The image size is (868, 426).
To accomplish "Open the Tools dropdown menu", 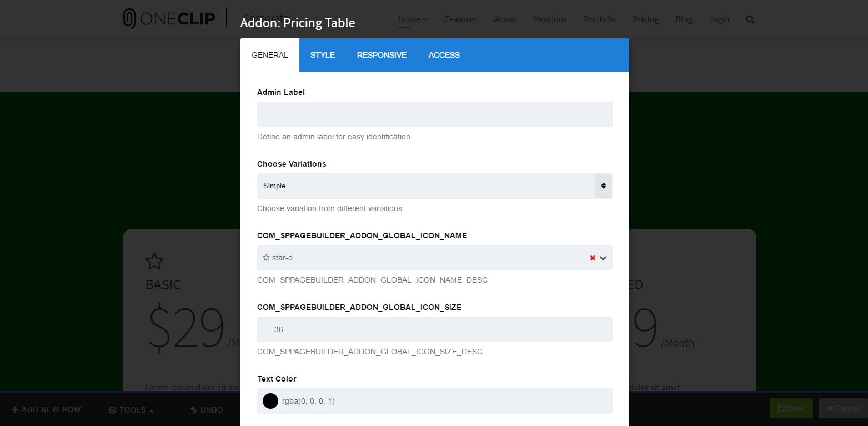I will pos(132,410).
